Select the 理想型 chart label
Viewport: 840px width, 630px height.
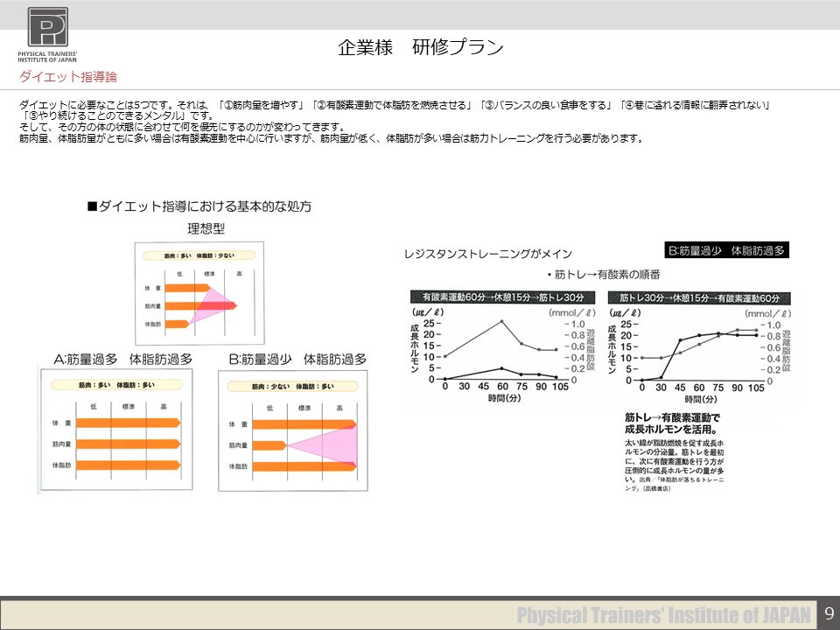[x=206, y=228]
